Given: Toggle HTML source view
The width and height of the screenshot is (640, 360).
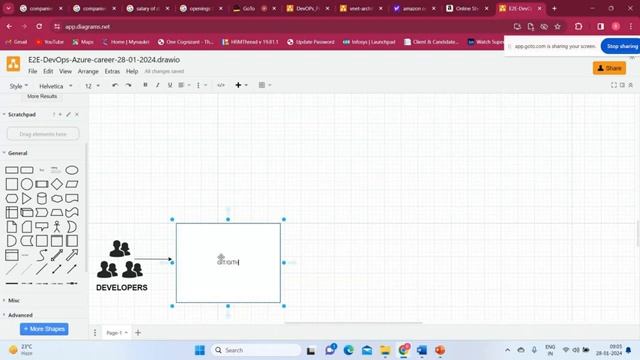Looking at the screenshot, I should coord(221,85).
